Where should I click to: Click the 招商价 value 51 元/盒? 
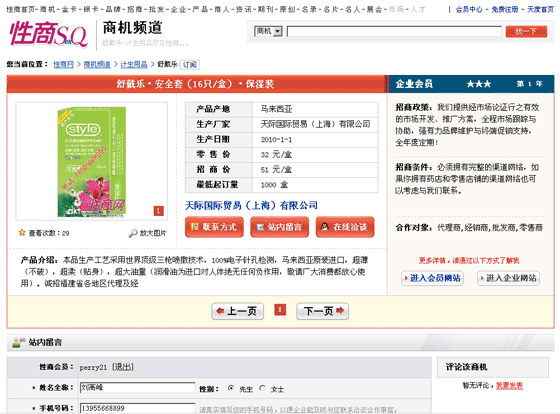tap(276, 170)
